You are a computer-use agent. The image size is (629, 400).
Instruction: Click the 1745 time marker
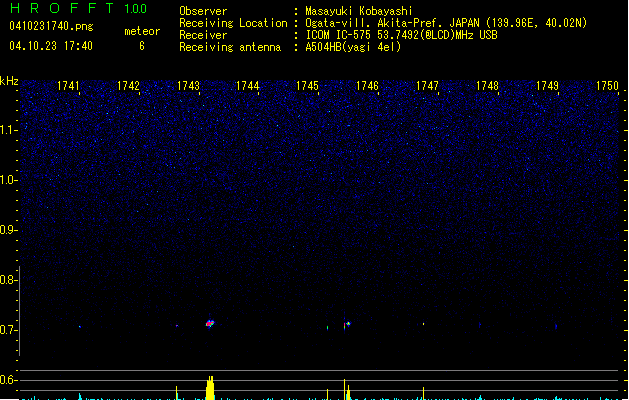click(x=307, y=86)
